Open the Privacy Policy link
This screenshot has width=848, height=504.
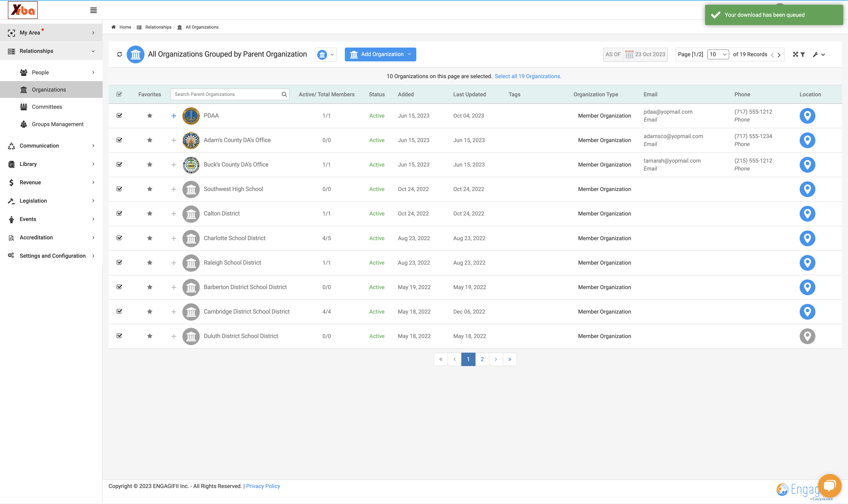263,486
